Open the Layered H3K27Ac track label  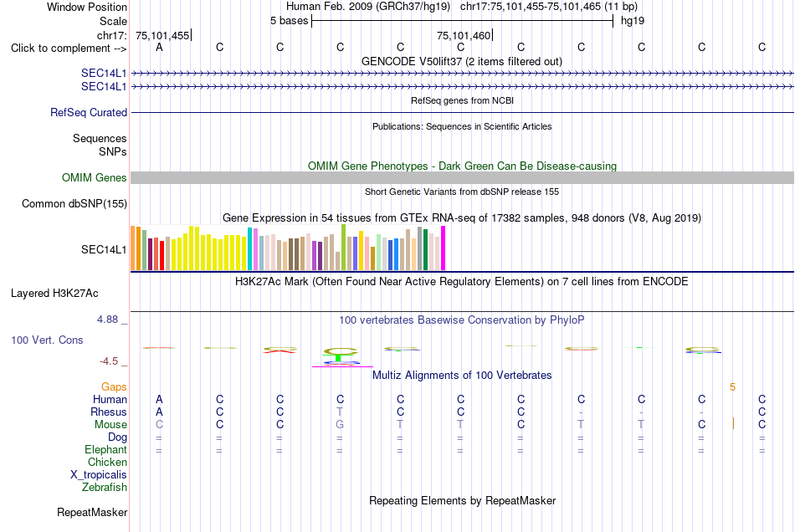pos(54,294)
